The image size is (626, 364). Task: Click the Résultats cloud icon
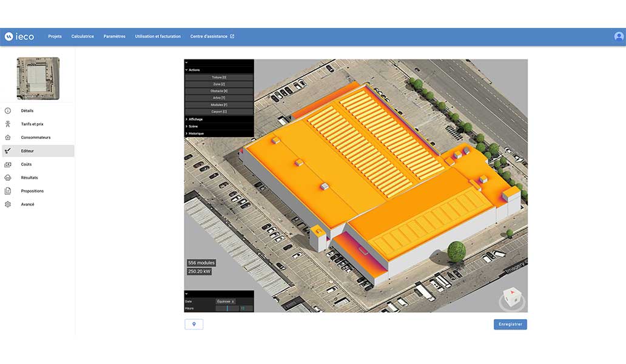coord(8,178)
